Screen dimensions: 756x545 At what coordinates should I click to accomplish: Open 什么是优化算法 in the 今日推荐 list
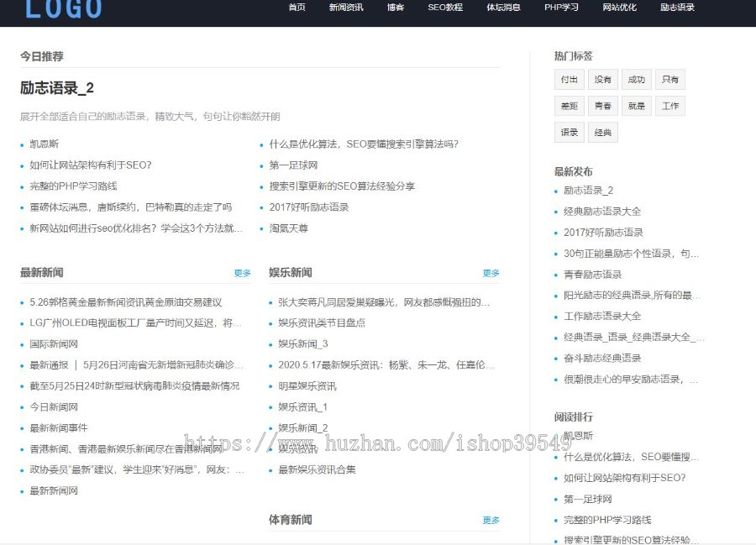[364, 144]
